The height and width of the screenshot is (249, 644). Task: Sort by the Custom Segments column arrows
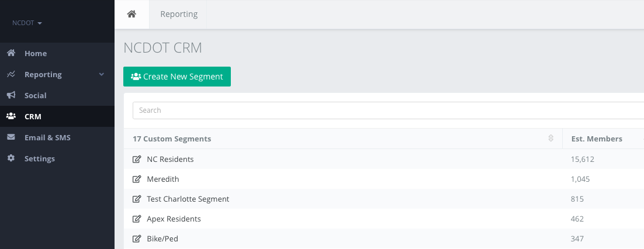[x=550, y=139]
